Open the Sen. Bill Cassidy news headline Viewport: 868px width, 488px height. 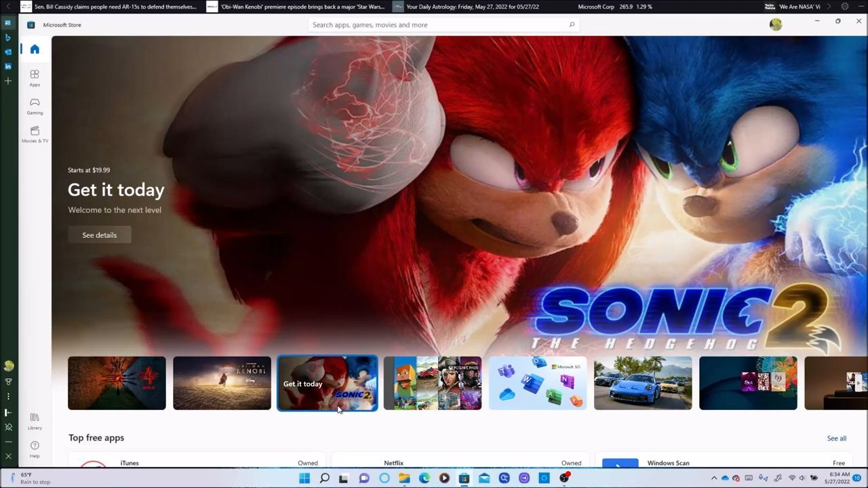coord(108,7)
